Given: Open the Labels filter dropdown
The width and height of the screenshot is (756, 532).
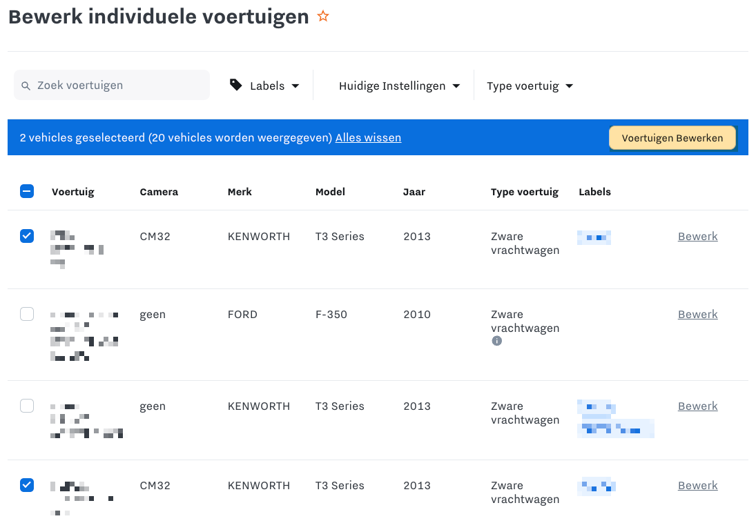Looking at the screenshot, I should pyautogui.click(x=265, y=86).
